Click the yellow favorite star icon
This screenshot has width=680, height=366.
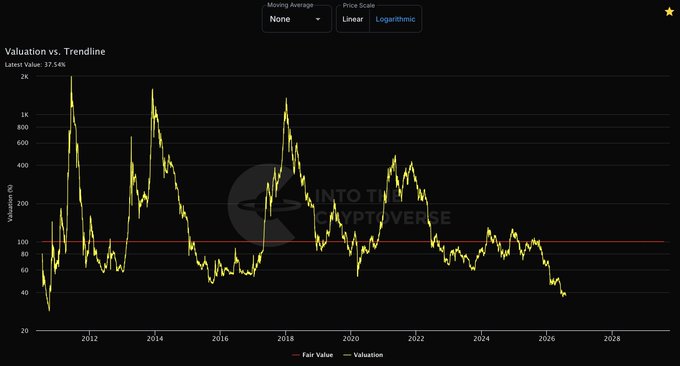669,12
